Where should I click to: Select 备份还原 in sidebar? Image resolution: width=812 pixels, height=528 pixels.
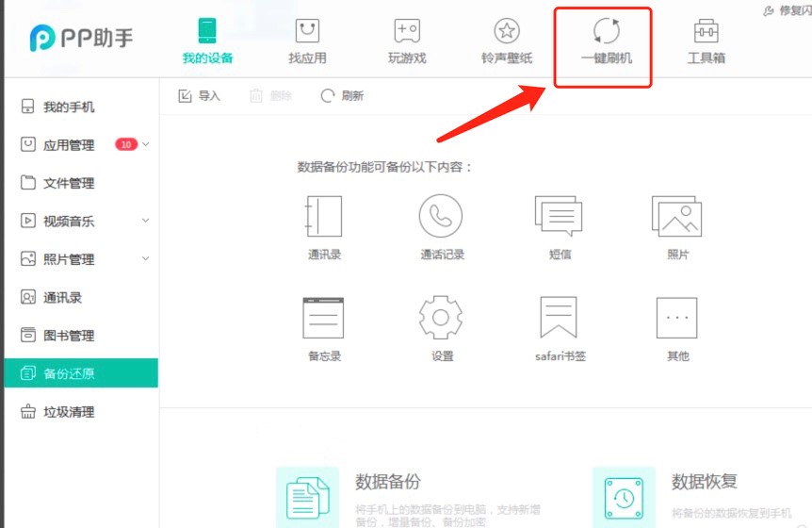click(x=81, y=373)
